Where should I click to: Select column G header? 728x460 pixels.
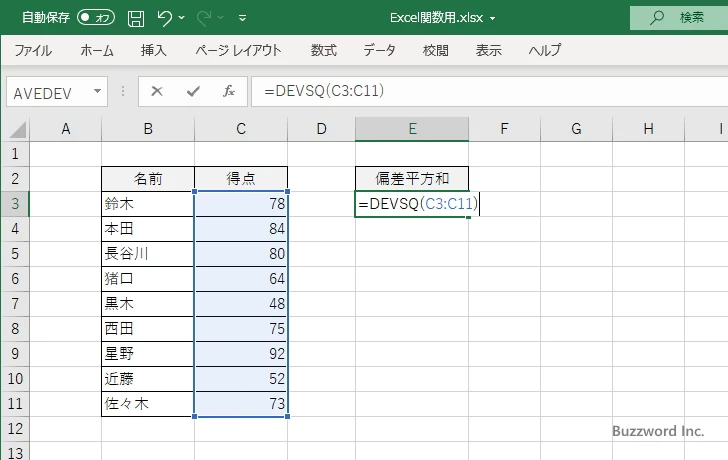(x=576, y=129)
